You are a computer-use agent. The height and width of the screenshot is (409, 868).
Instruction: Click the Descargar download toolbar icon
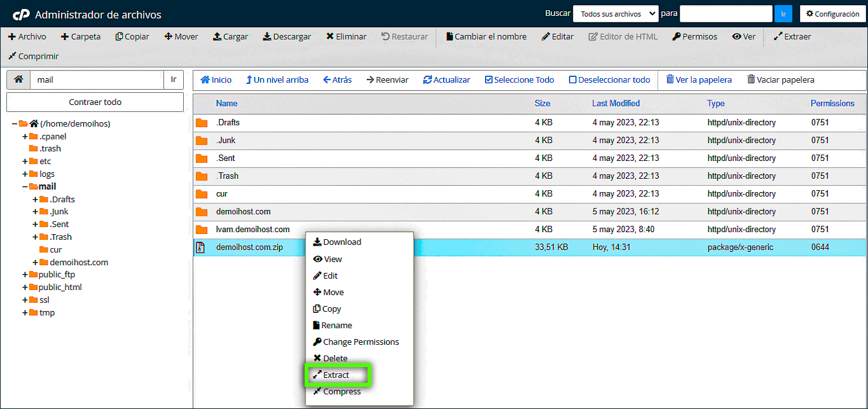pos(267,37)
